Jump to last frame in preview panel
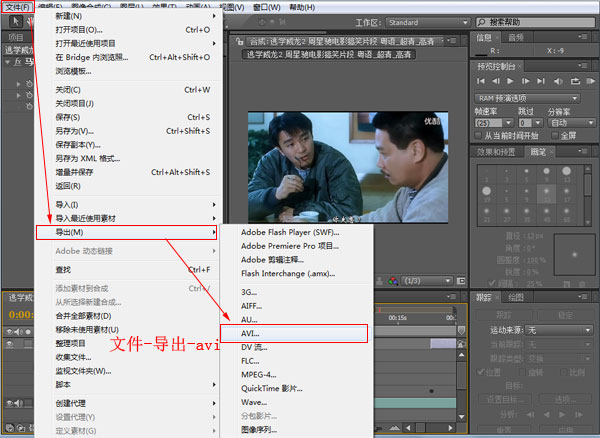The height and width of the screenshot is (438, 600). (x=541, y=81)
